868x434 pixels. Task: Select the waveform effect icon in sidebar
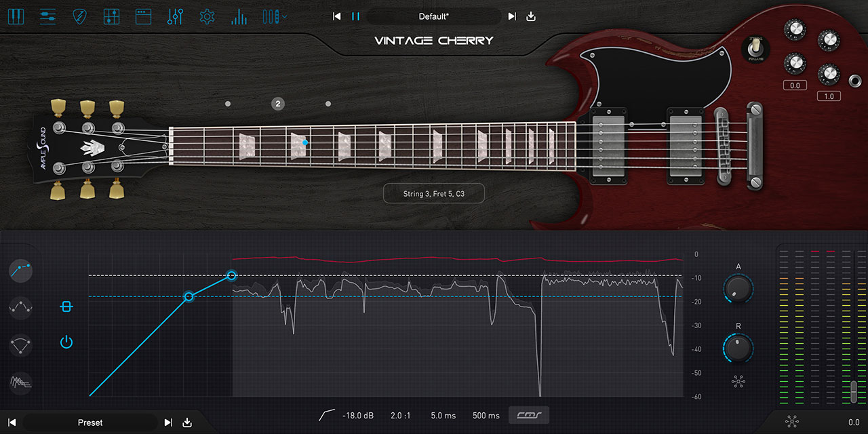pos(21,384)
